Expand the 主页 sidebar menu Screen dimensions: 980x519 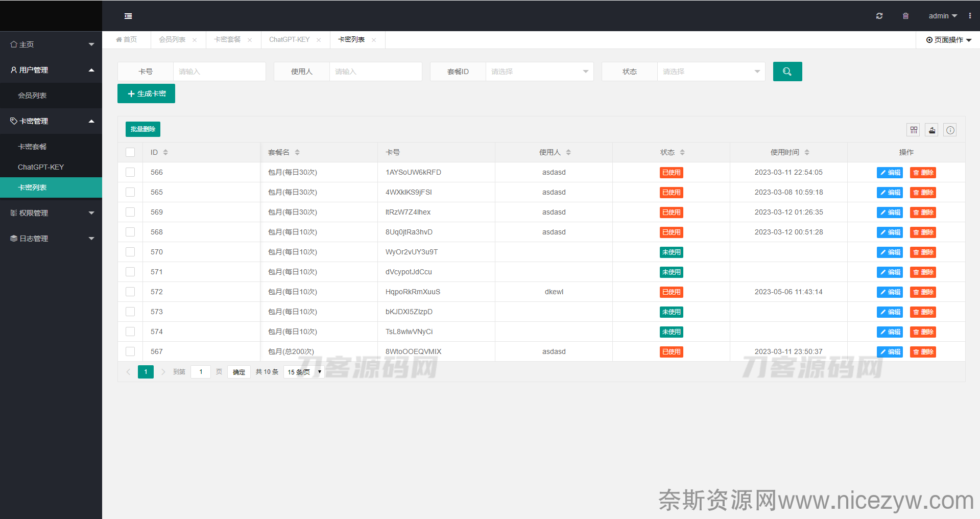pos(51,44)
